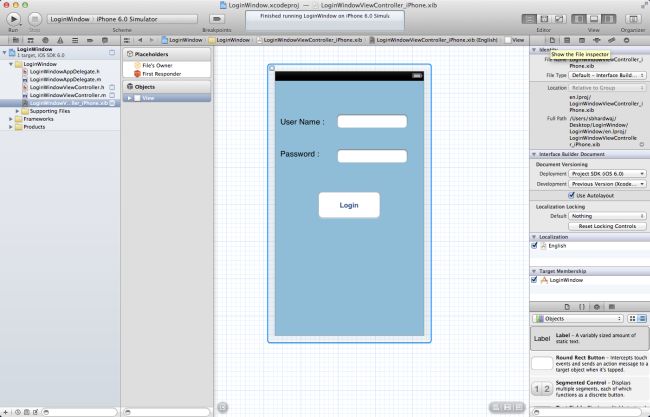
Task: Go back in editor history
Action: (x=140, y=40)
